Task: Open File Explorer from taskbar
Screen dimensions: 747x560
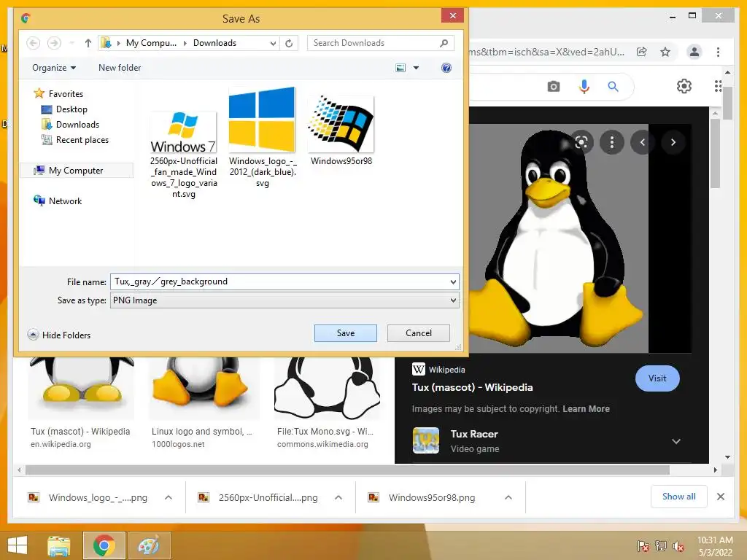Action: pos(59,545)
